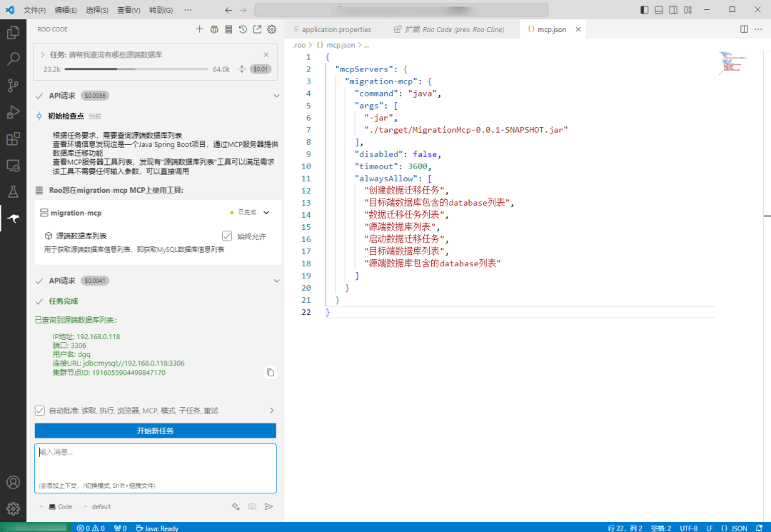Click the errors and warnings status item

[91, 528]
